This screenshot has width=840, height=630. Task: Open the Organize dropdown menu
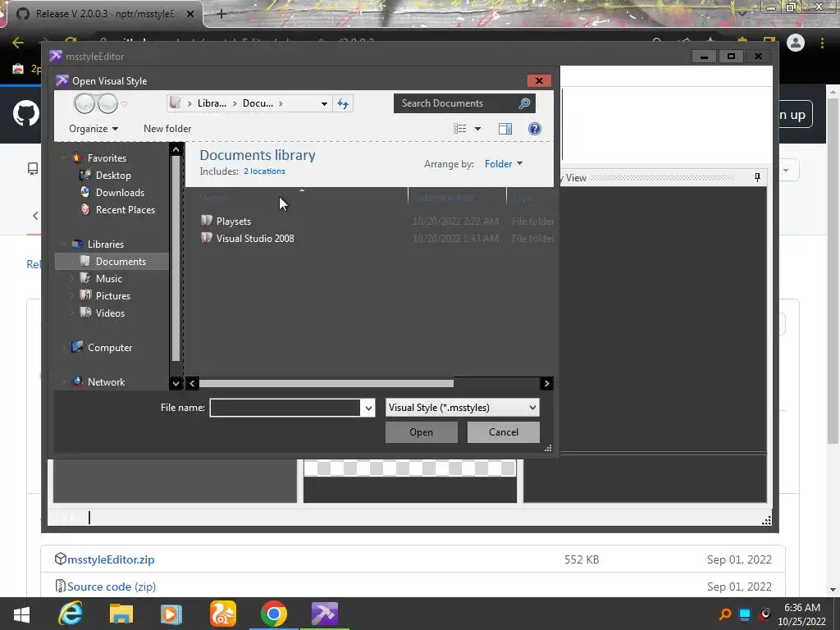[94, 129]
